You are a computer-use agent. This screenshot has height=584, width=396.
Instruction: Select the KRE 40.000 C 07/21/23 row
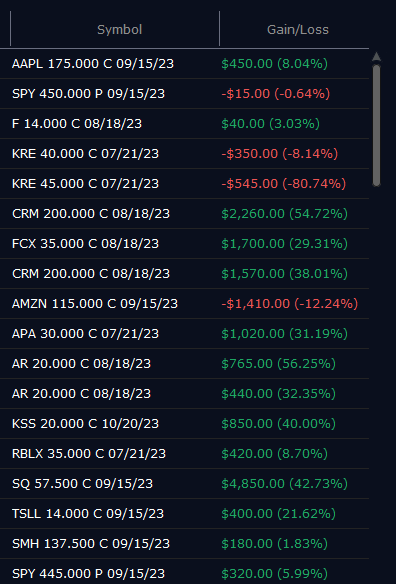tap(184, 153)
